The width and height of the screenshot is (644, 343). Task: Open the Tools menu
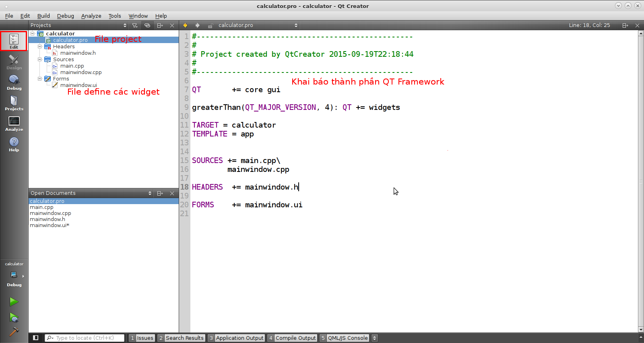point(115,16)
